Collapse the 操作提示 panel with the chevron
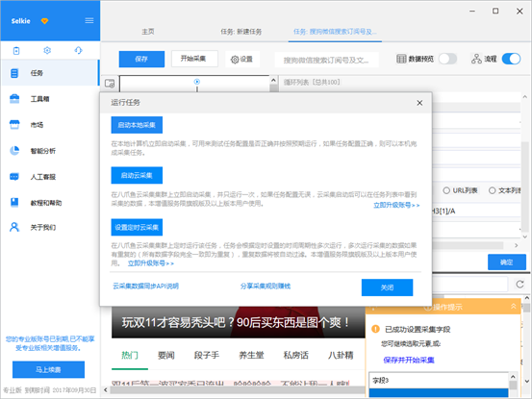 [514, 307]
